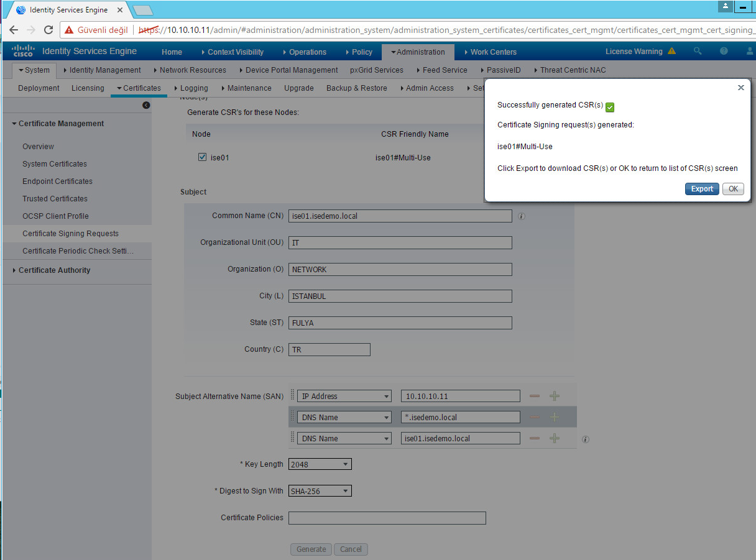Viewport: 756px width, 560px height.
Task: Open the IP Address SAN type dropdown
Action: click(x=344, y=396)
